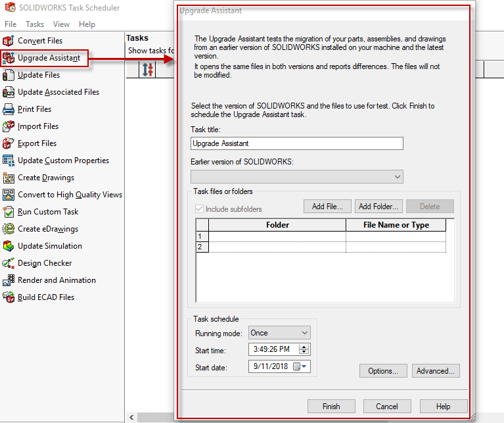Click the Import Files icon
The image size is (504, 423).
point(9,126)
